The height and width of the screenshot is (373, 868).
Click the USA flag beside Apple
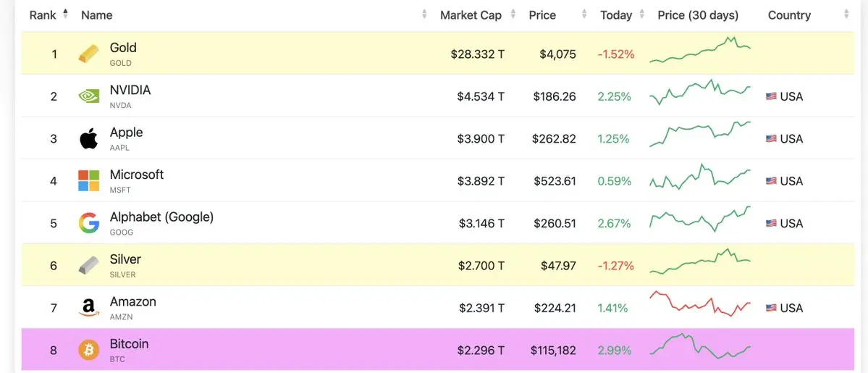[771, 138]
